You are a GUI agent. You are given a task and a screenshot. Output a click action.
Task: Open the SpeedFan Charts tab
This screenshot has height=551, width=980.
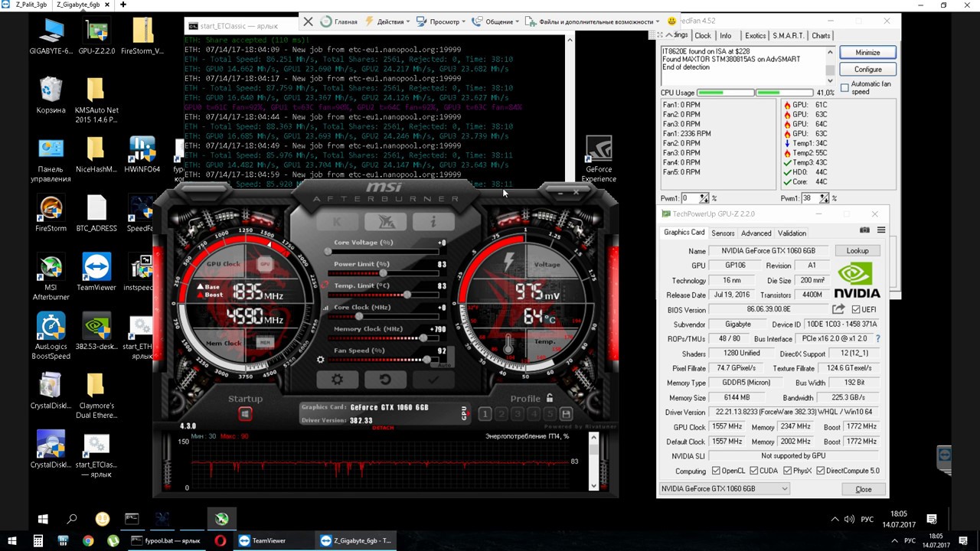coord(821,36)
